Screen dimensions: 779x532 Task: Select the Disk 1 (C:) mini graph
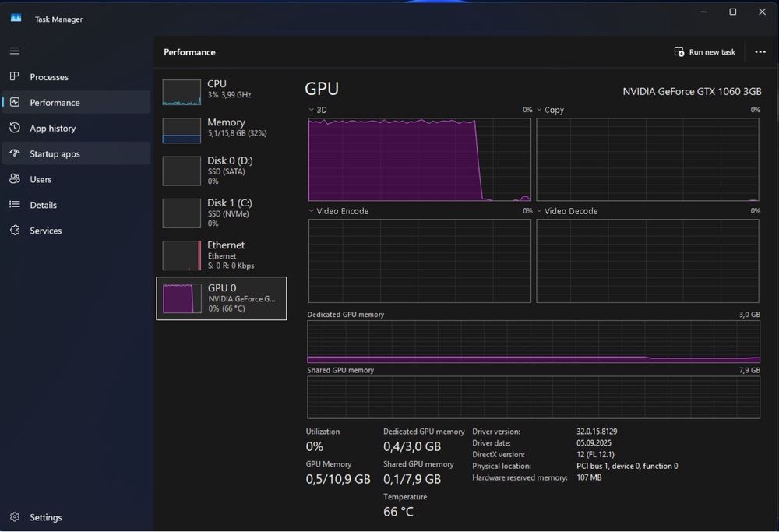[x=182, y=213]
